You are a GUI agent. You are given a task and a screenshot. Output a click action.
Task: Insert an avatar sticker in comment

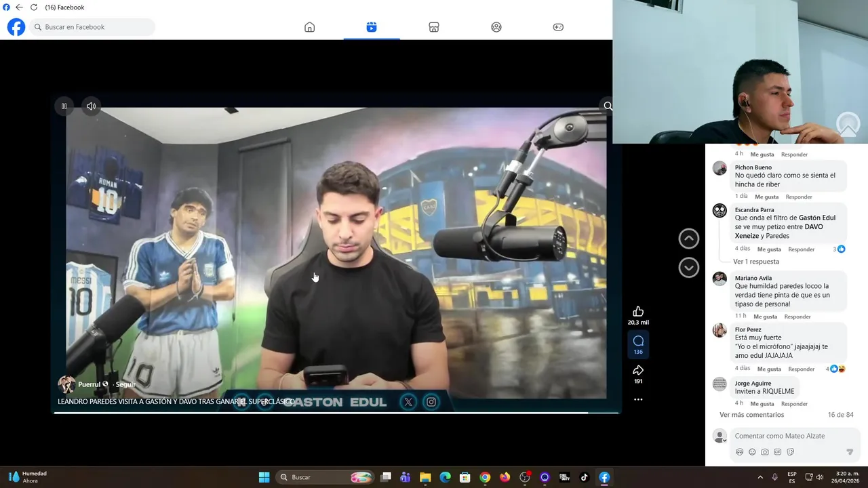coord(739,452)
